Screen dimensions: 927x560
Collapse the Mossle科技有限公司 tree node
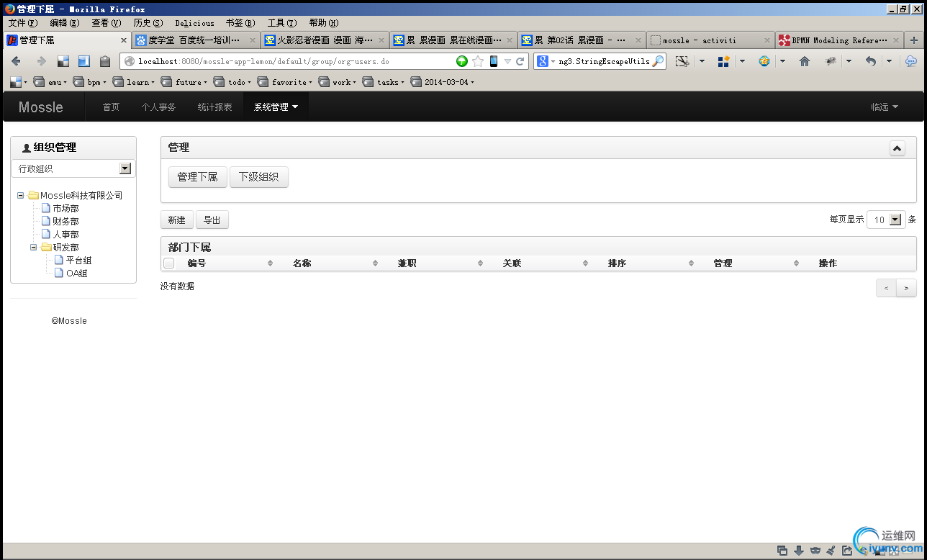tap(21, 195)
